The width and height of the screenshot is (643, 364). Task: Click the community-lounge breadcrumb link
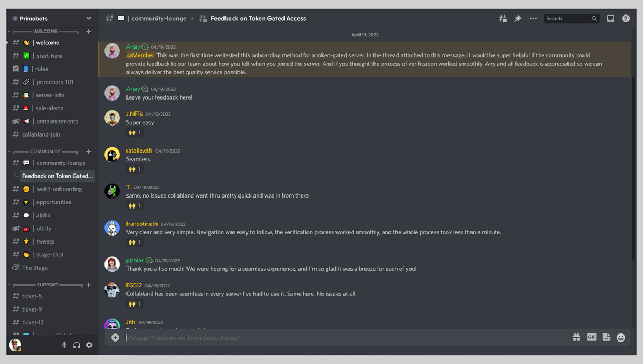159,19
